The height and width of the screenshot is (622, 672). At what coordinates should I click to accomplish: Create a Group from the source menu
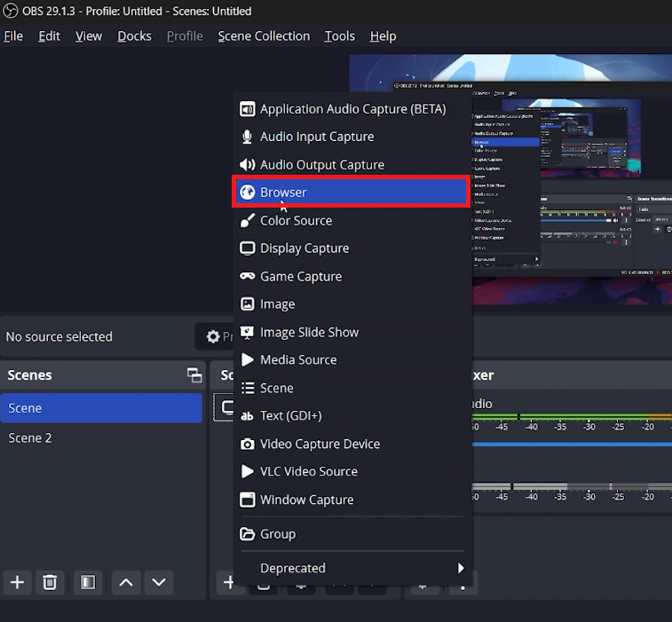click(x=277, y=534)
